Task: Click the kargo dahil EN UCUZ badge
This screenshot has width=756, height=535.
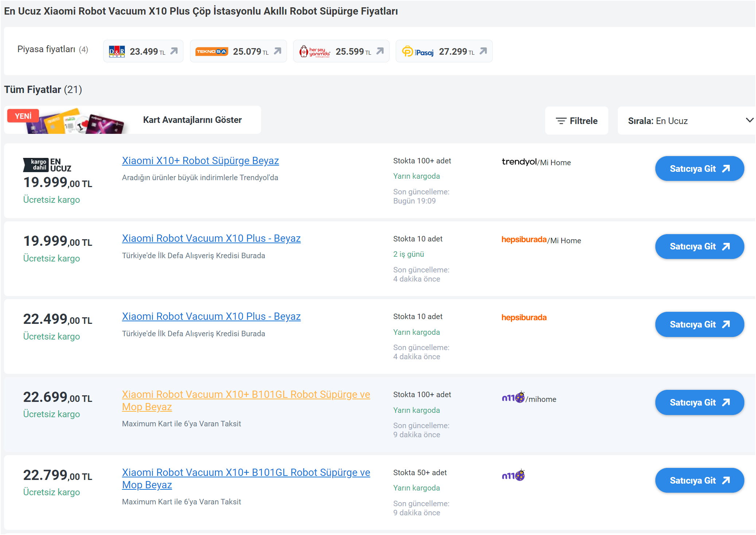Action: click(x=47, y=165)
